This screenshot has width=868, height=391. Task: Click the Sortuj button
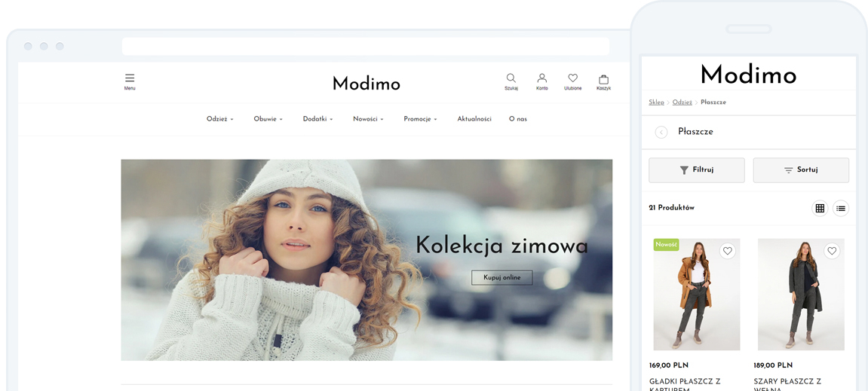tap(801, 170)
